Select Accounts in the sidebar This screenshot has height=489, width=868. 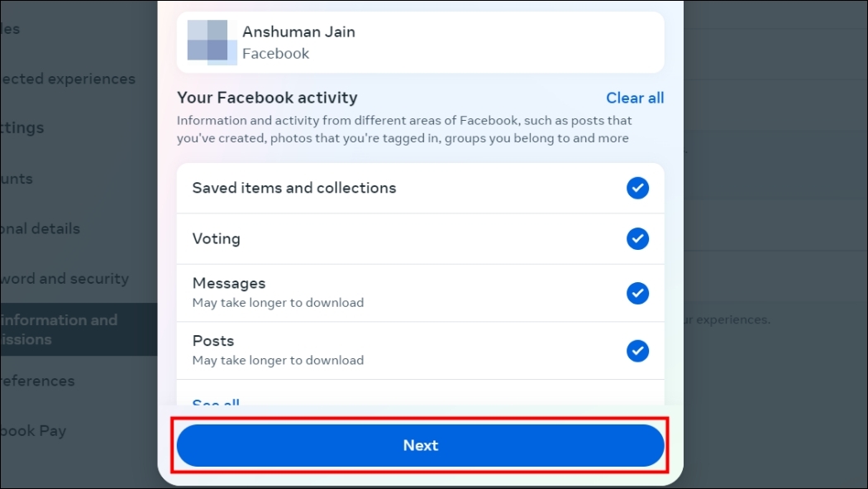pos(17,179)
